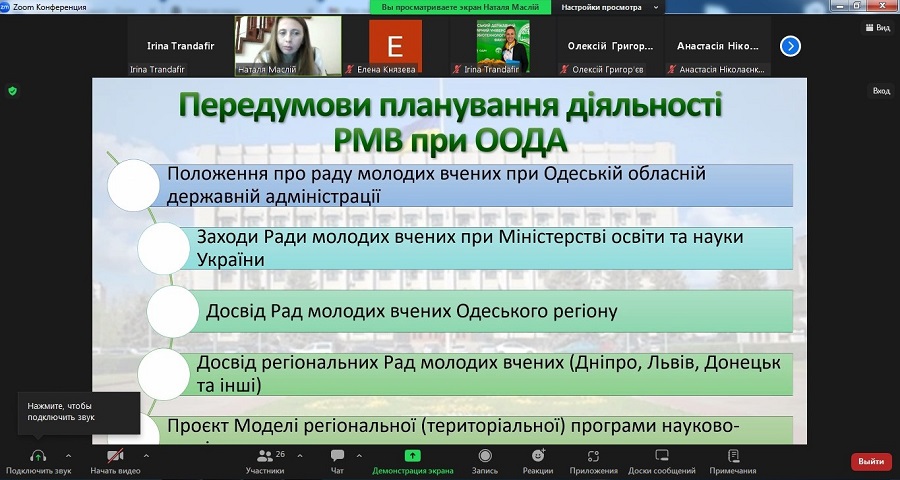The width and height of the screenshot is (900, 480).
Task: Click the green encryption shield icon
Action: point(12,90)
